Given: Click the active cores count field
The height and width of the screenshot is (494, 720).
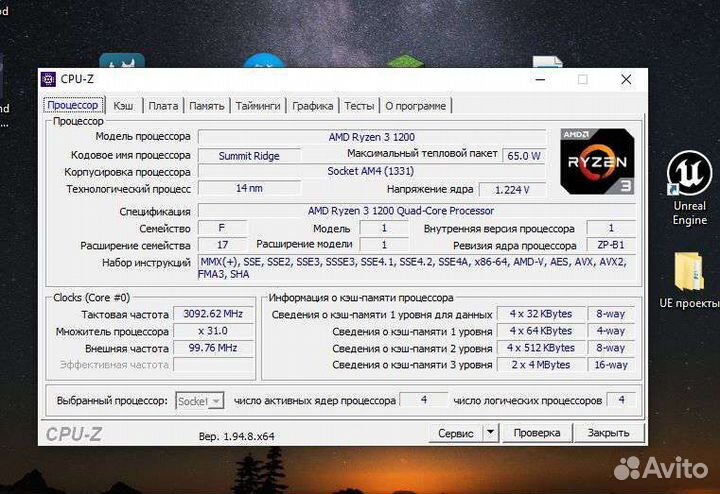Looking at the screenshot, I should pos(423,400).
